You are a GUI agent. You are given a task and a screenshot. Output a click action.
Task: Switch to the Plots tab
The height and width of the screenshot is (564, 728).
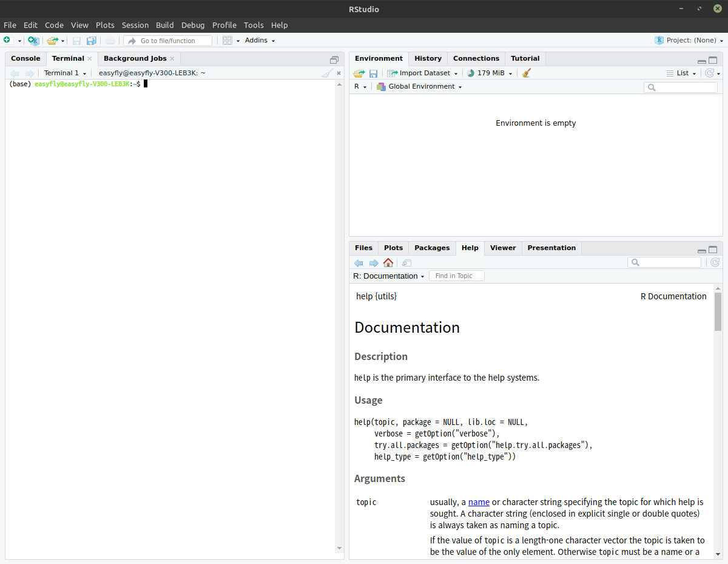point(393,248)
